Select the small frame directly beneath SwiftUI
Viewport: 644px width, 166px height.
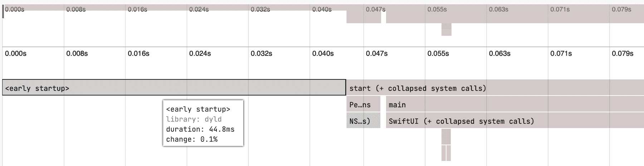click(446, 137)
